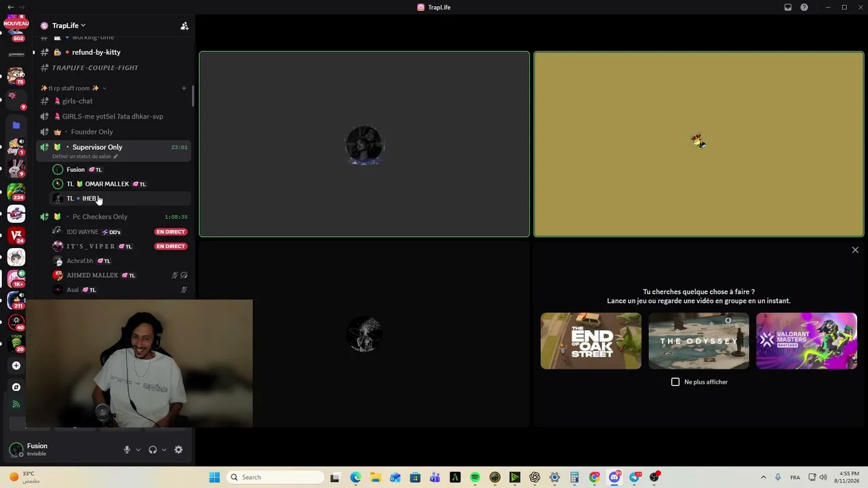Select the tree-avatar participant tile below
Image resolution: width=868 pixels, height=488 pixels.
coord(364,334)
